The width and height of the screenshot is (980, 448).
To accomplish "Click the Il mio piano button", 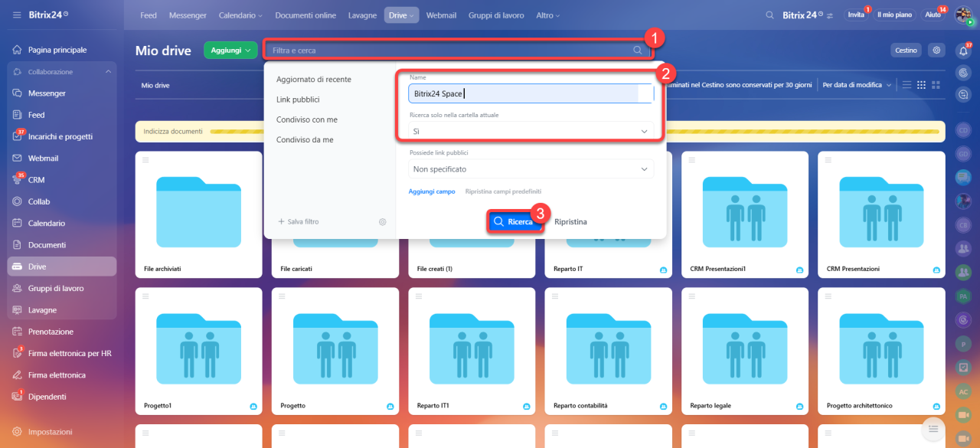I will (x=894, y=15).
